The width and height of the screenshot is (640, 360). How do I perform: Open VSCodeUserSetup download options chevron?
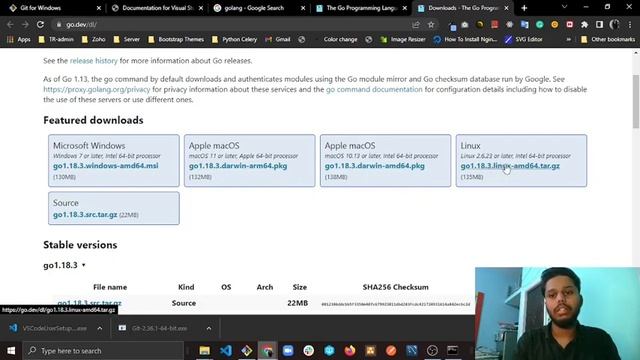click(100, 328)
